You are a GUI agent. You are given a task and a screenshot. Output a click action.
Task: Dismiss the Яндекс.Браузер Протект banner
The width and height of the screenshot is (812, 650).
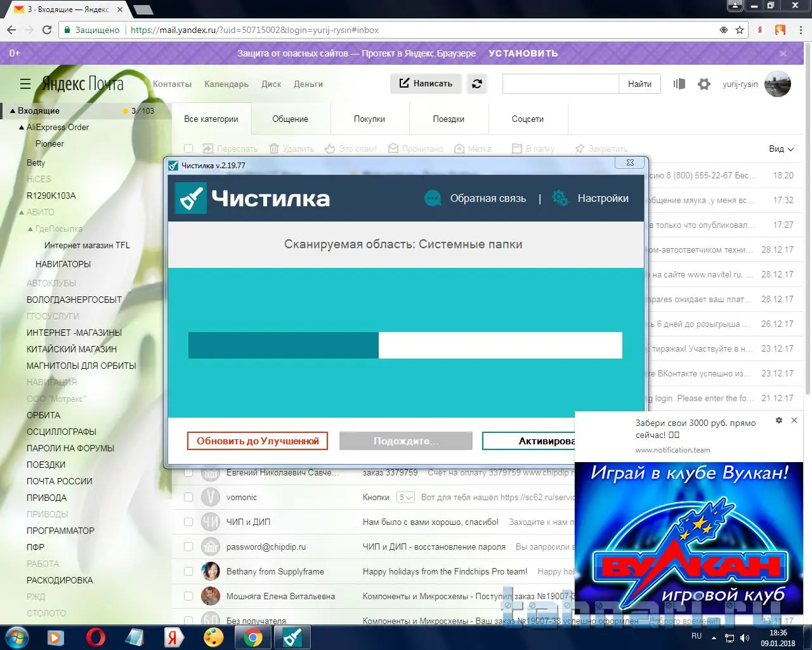[x=783, y=53]
